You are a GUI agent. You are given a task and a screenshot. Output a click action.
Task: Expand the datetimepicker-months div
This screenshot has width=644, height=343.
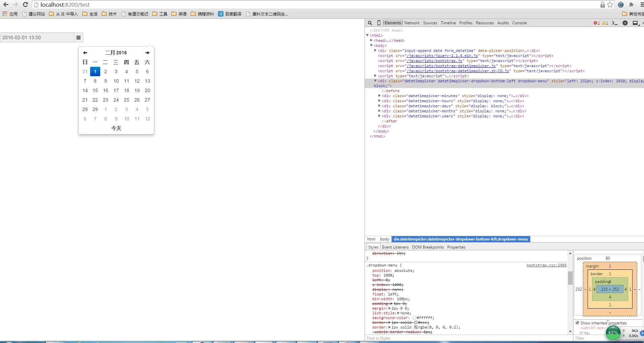[x=379, y=111]
